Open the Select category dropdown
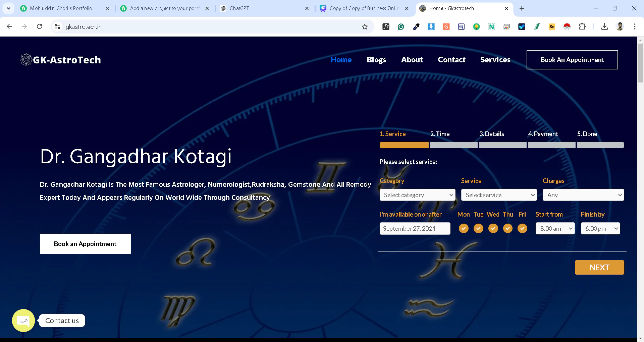Screen dimensions: 644x342 click(x=417, y=195)
